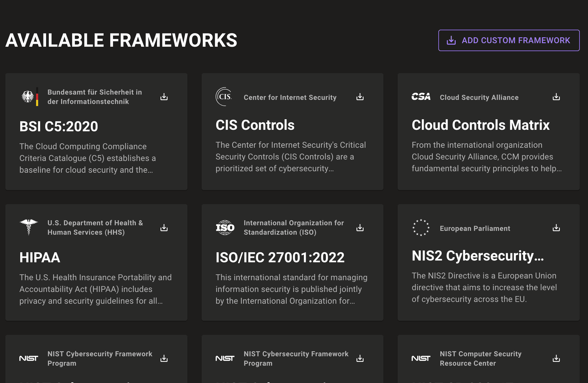
Task: Click the NIST logo on the bottom-left card
Action: (x=29, y=358)
